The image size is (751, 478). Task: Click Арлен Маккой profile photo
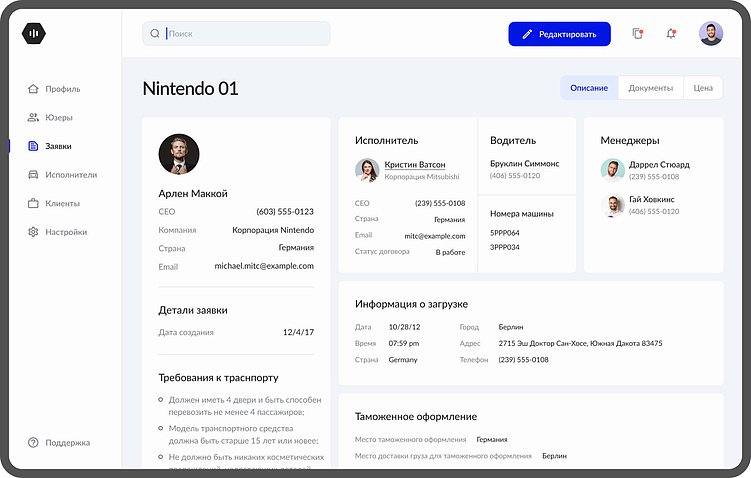pyautogui.click(x=179, y=154)
